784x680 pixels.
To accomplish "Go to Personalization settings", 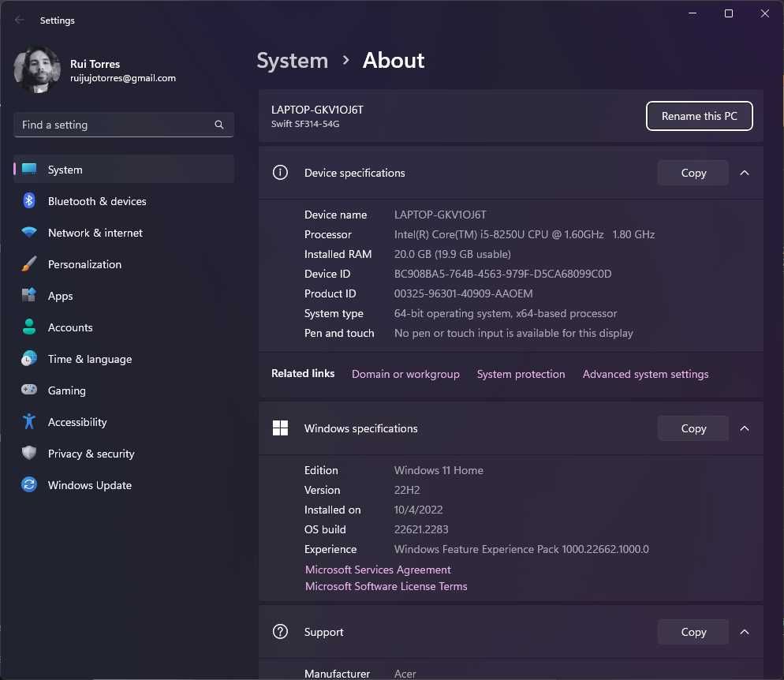I will (x=124, y=264).
